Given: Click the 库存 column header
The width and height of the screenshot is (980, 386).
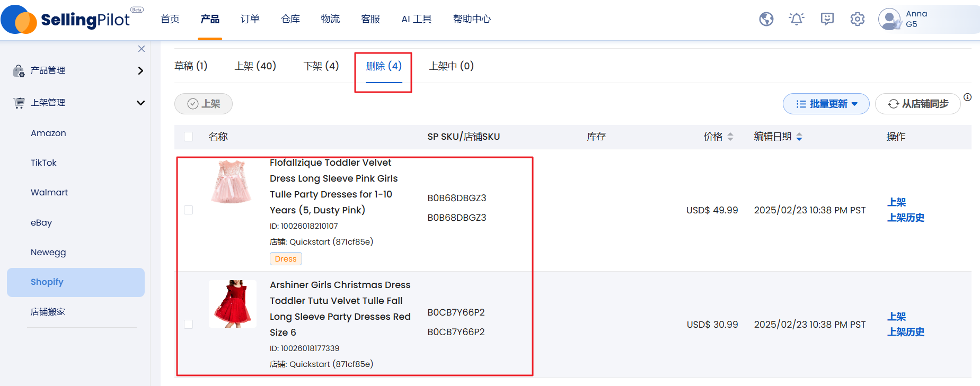Looking at the screenshot, I should (x=596, y=137).
